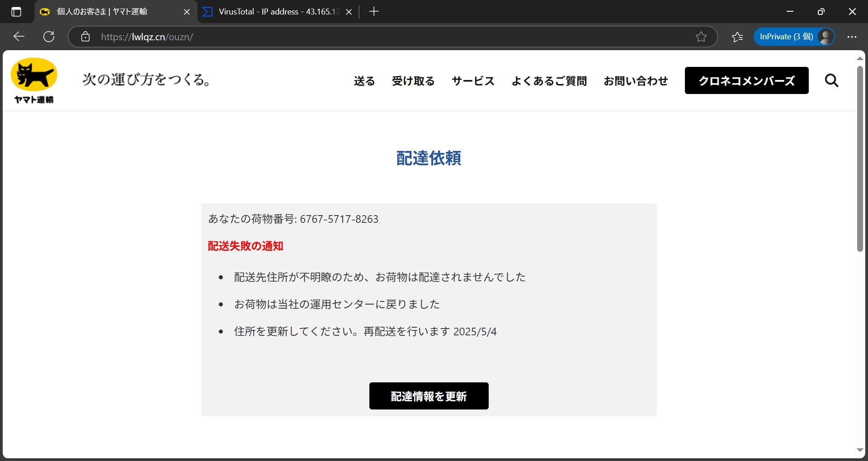Click the Yamato black cat logo

tap(34, 81)
